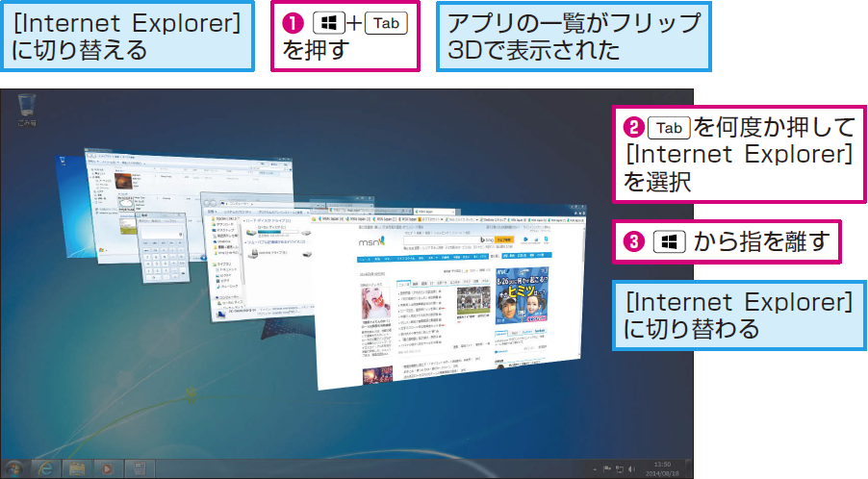Select the Calculator window in Flip 3D
868x479 pixels.
click(x=165, y=246)
